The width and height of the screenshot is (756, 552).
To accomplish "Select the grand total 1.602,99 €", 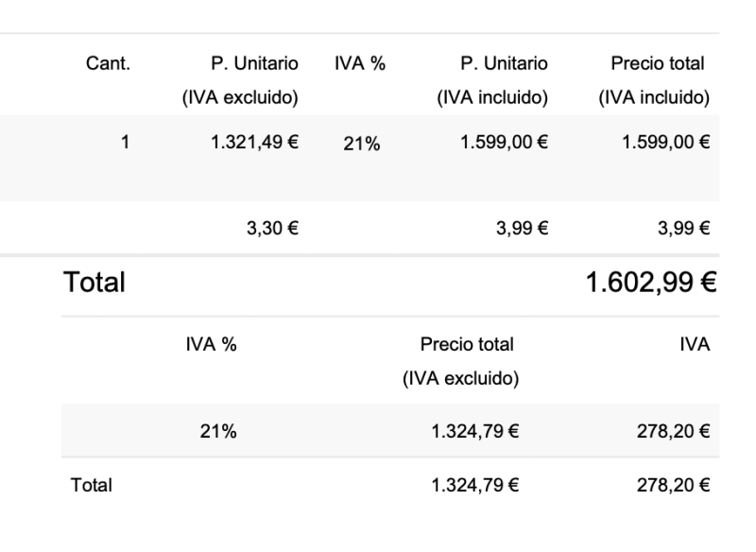I will point(651,282).
